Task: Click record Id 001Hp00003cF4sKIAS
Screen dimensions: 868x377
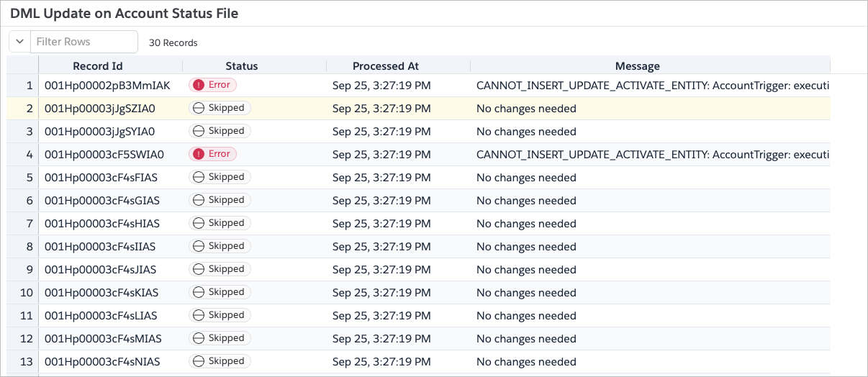Action: (x=101, y=293)
